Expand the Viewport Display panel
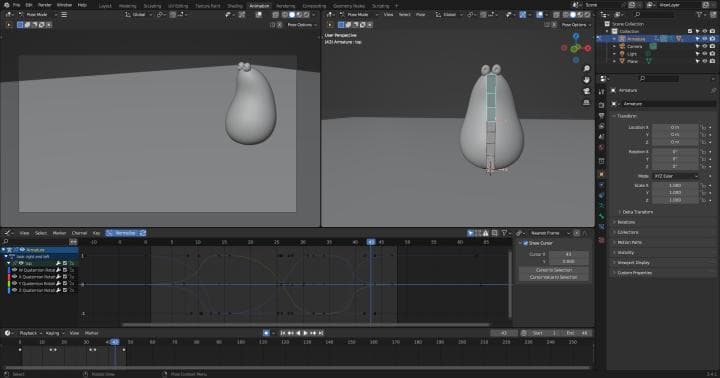The width and height of the screenshot is (720, 378). click(633, 263)
